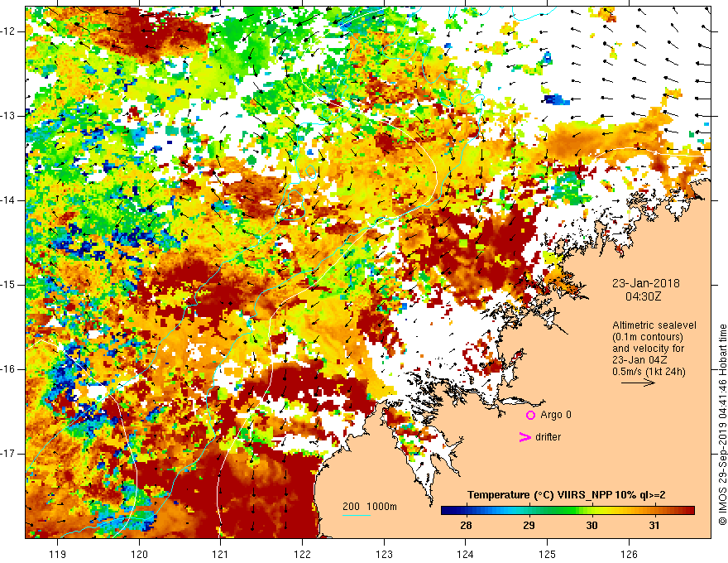Image resolution: width=728 pixels, height=563 pixels.
Task: Click the colorbar near the 30 mark
Action: 591,511
